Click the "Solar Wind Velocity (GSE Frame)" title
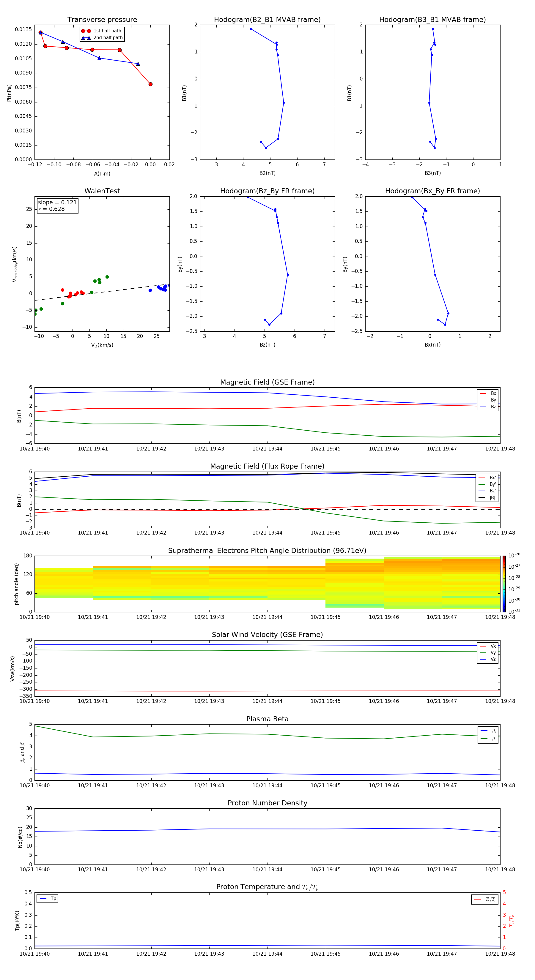This screenshot has width=535, height=980. click(267, 635)
